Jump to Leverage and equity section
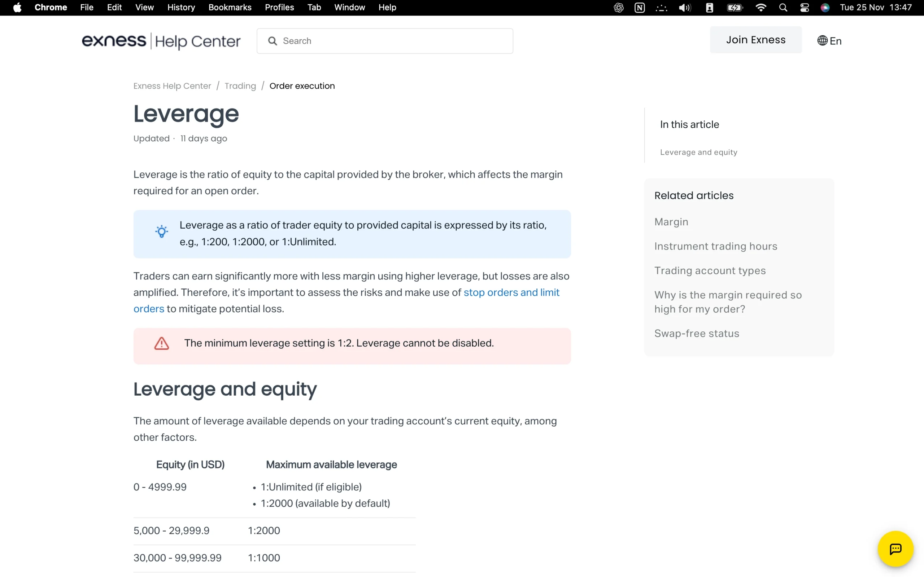Image resolution: width=924 pixels, height=577 pixels. (x=698, y=152)
